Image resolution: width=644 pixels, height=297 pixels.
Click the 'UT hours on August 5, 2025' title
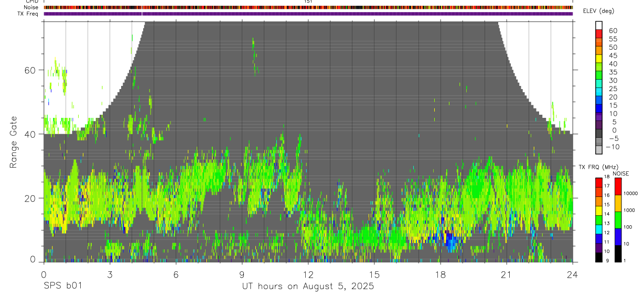tap(308, 287)
